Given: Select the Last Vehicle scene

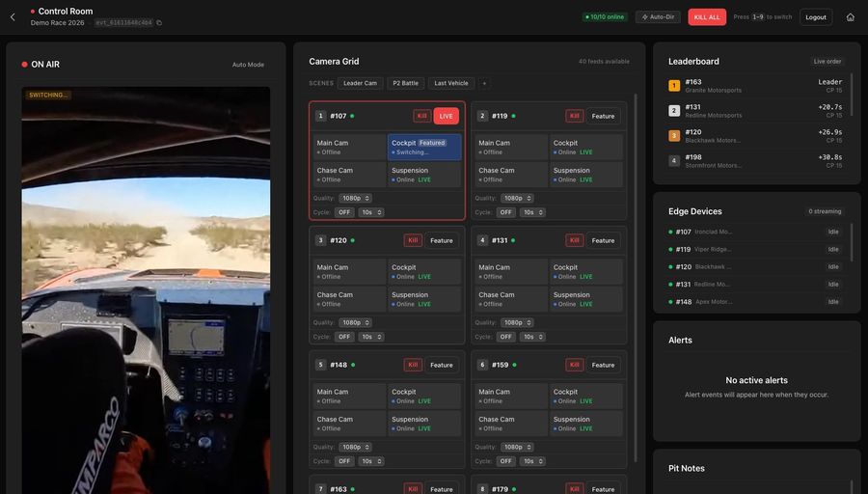Looking at the screenshot, I should [451, 83].
